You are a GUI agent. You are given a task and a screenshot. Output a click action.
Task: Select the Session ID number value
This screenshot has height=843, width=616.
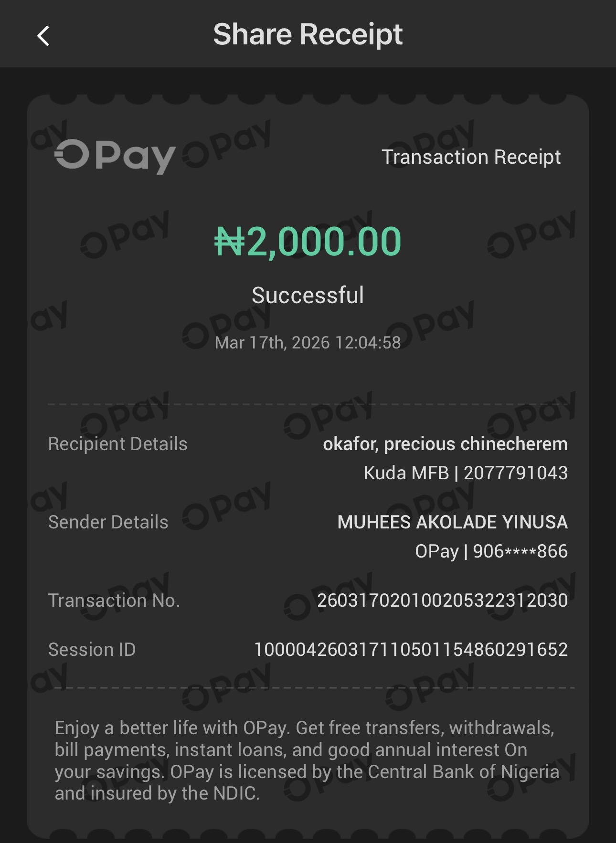411,650
